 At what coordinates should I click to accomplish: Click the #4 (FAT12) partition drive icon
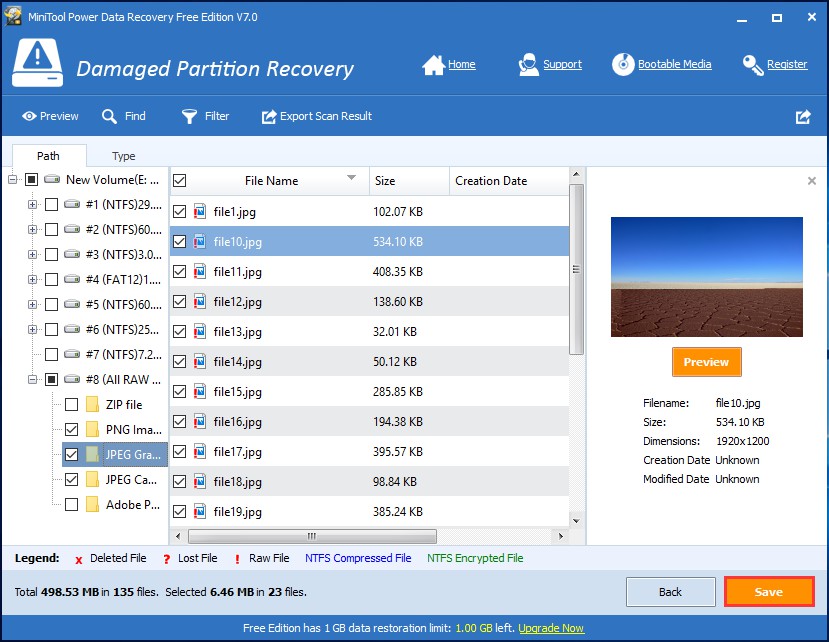[x=72, y=279]
